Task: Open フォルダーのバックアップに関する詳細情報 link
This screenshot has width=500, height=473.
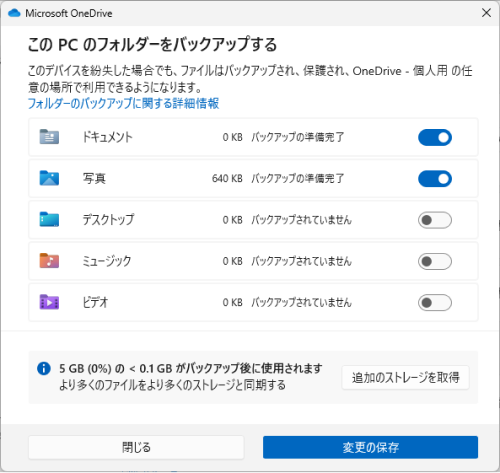Action: (x=123, y=103)
